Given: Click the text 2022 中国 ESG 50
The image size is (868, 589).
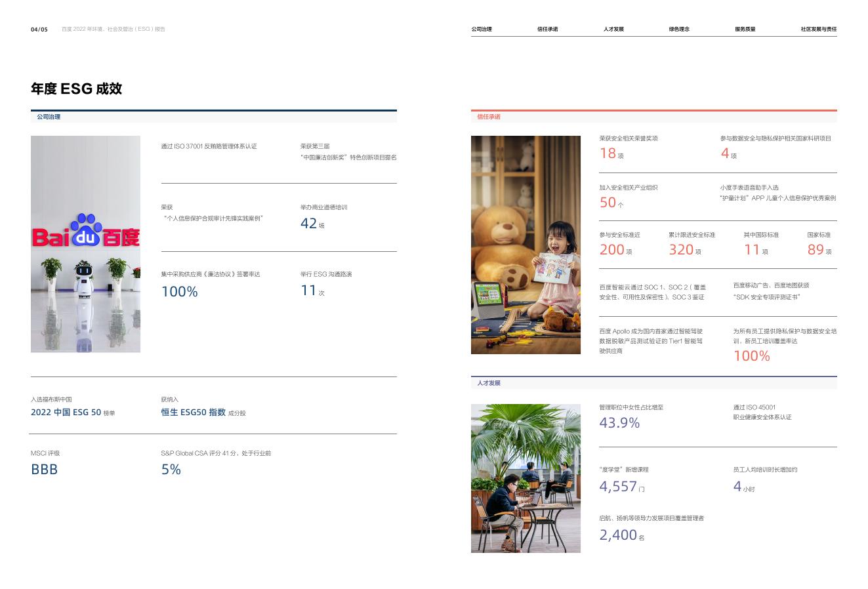Looking at the screenshot, I should click(x=66, y=413).
